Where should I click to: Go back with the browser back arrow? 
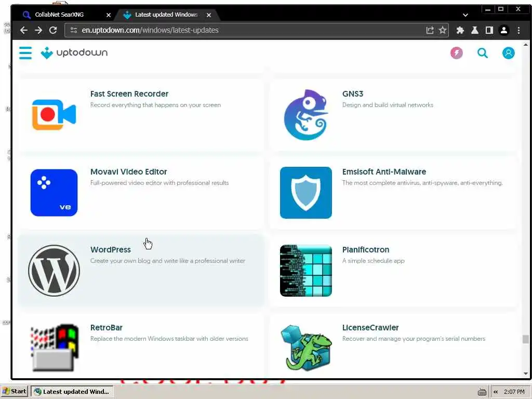24,30
